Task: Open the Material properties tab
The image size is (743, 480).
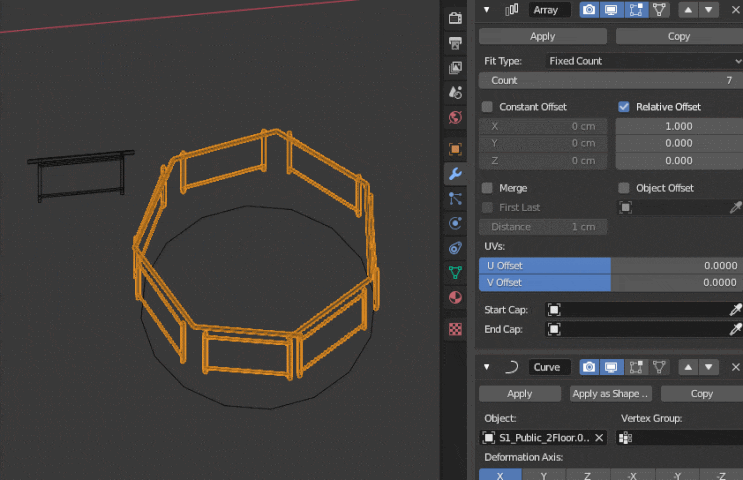Action: click(x=455, y=297)
